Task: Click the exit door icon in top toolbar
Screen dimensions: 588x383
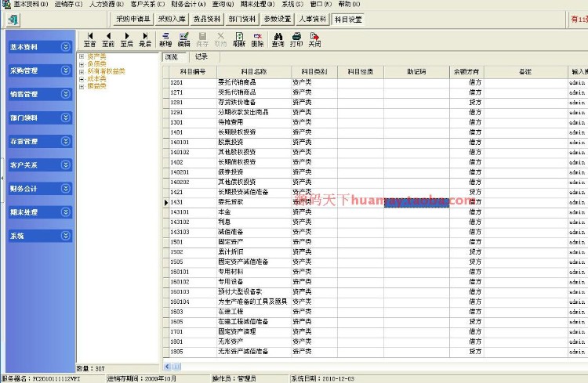Action: pyautogui.click(x=13, y=20)
